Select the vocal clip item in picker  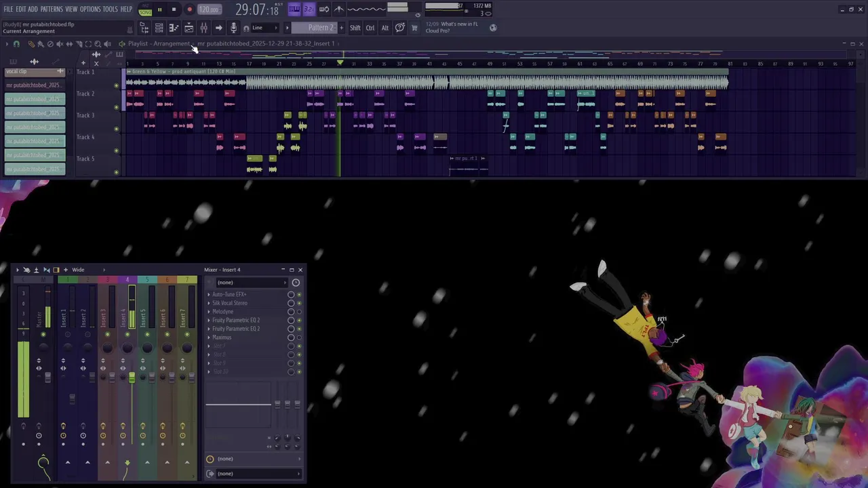click(x=35, y=71)
